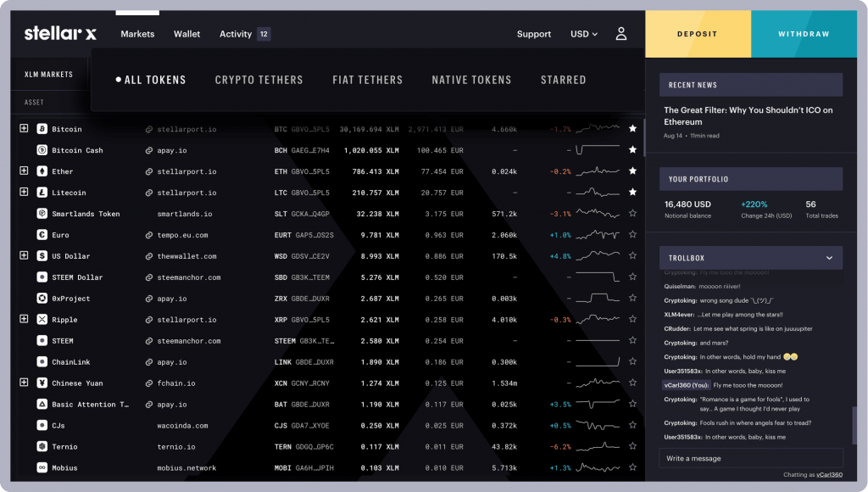Click the Euro asset icon
This screenshot has height=492, width=868.
click(x=42, y=235)
